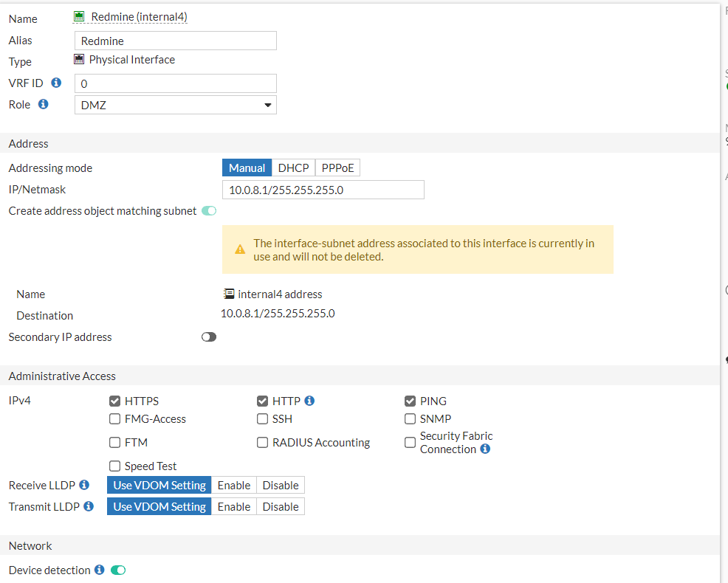This screenshot has height=583, width=728.
Task: Disable Device detection toggle
Action: pyautogui.click(x=118, y=570)
